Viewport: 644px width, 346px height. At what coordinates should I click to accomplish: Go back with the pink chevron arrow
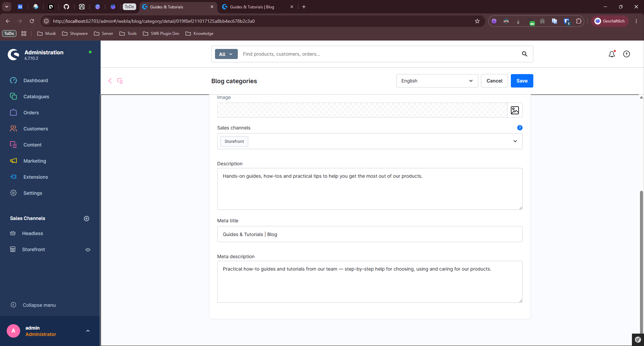coord(110,81)
